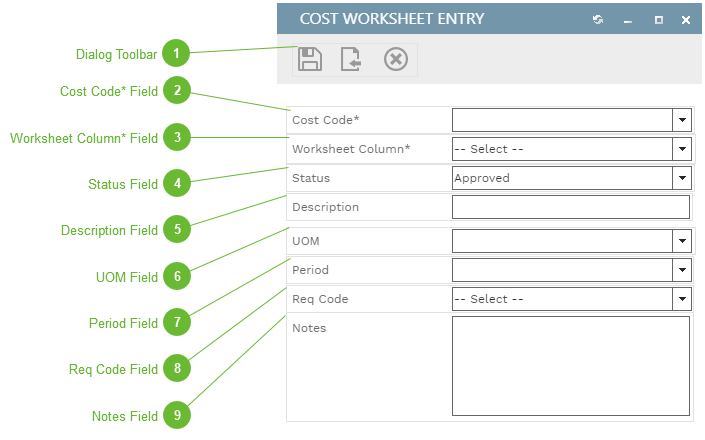Maximize the Cost Worksheet Entry dialog
Image resolution: width=705 pixels, height=440 pixels.
[x=659, y=20]
